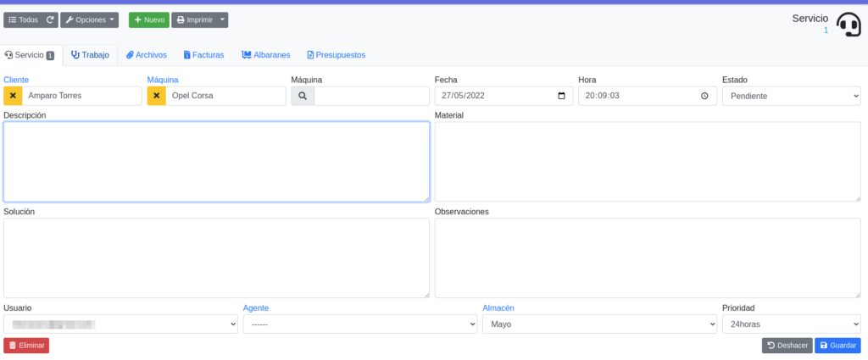Open the Agente selection dropdown
Image resolution: width=868 pixels, height=360 pixels.
tap(359, 324)
